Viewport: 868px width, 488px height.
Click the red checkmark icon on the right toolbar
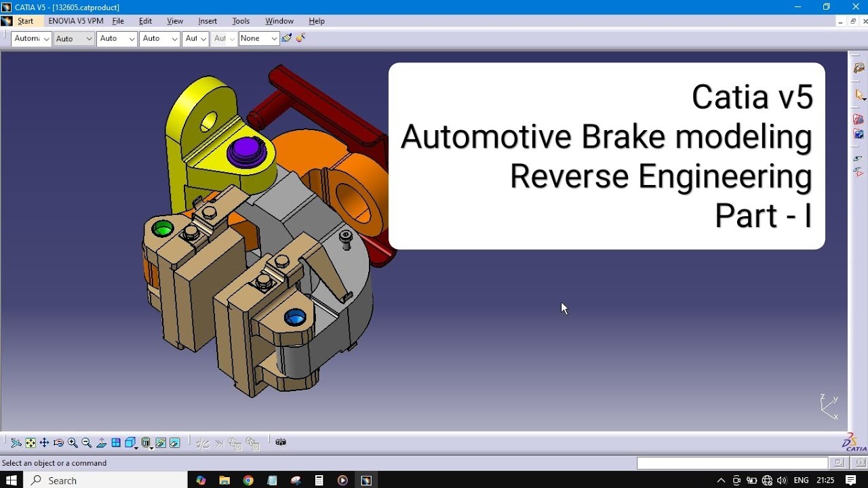[x=859, y=119]
